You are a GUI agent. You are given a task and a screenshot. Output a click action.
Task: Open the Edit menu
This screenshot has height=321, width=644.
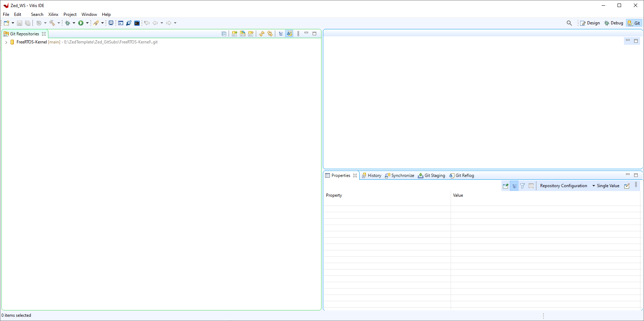(18, 14)
